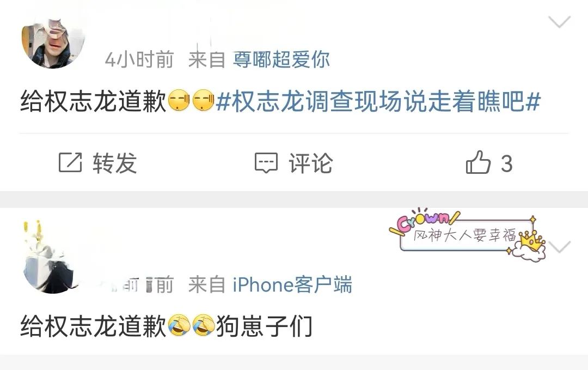
Task: Click the comment (评论) speech bubble icon
Action: tap(266, 162)
